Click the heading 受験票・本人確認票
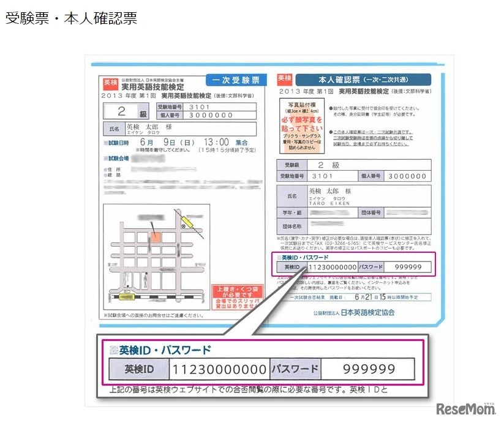Viewport: 504px width, 423px height. pos(71,18)
